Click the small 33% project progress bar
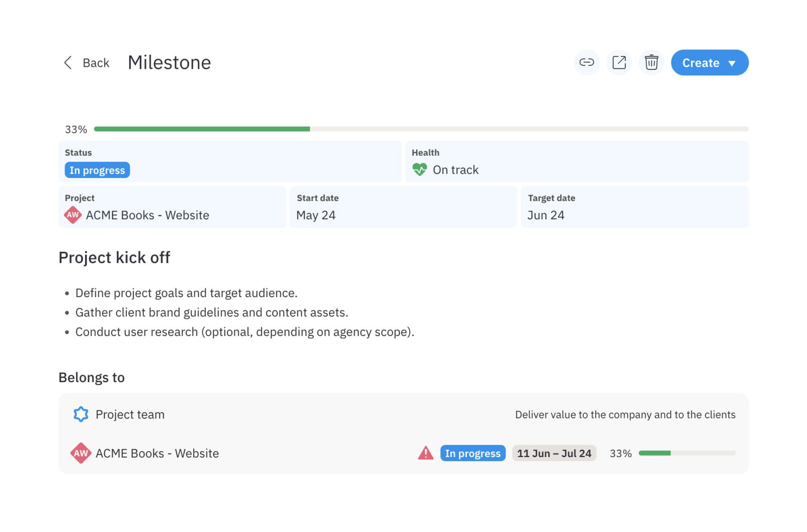The image size is (807, 532). pos(687,453)
